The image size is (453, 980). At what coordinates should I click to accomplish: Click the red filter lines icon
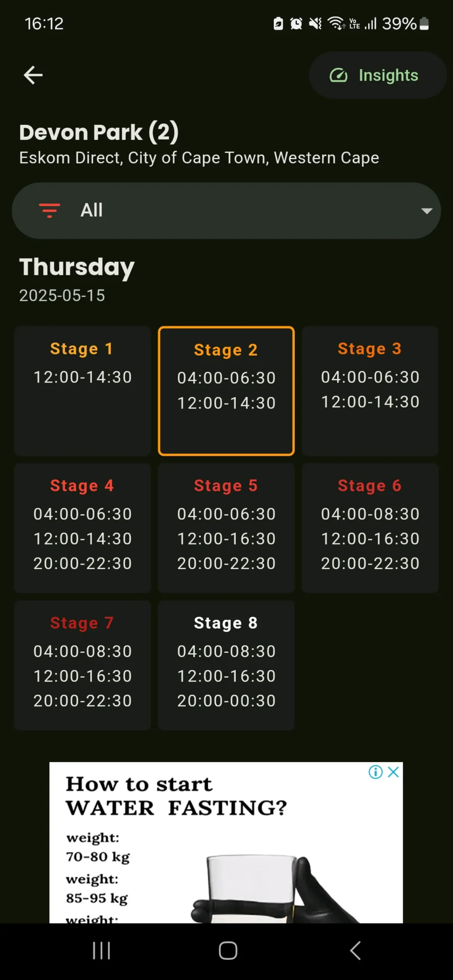(x=49, y=210)
